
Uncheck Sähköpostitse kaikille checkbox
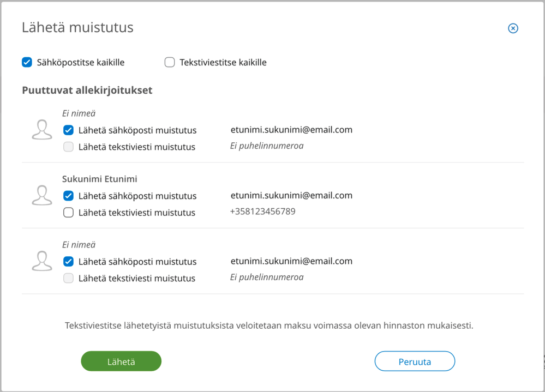tap(27, 62)
